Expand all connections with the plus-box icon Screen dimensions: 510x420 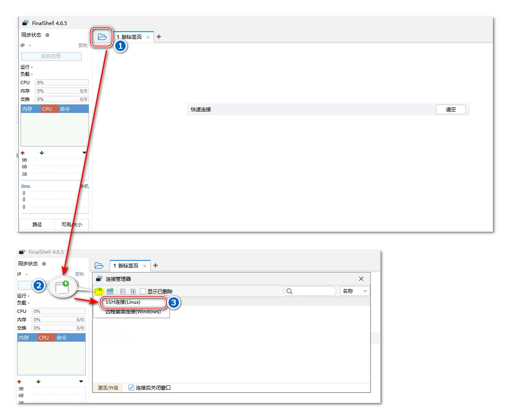[x=133, y=292]
